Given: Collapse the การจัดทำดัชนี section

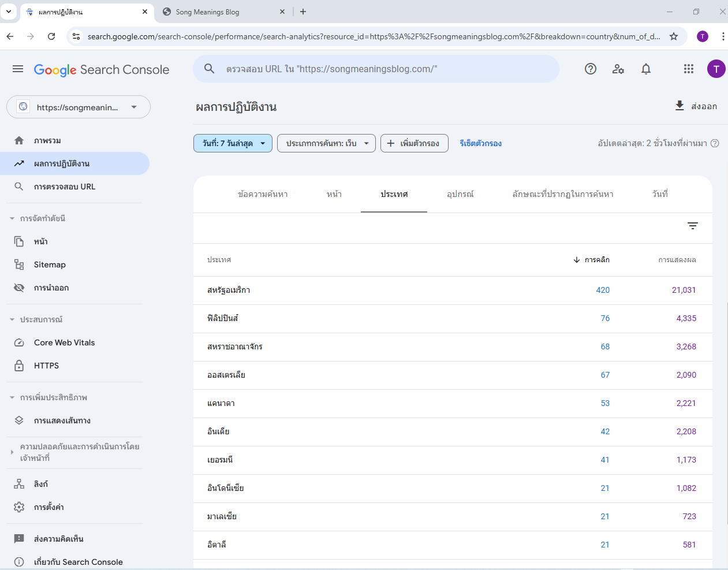Looking at the screenshot, I should pyautogui.click(x=43, y=218).
